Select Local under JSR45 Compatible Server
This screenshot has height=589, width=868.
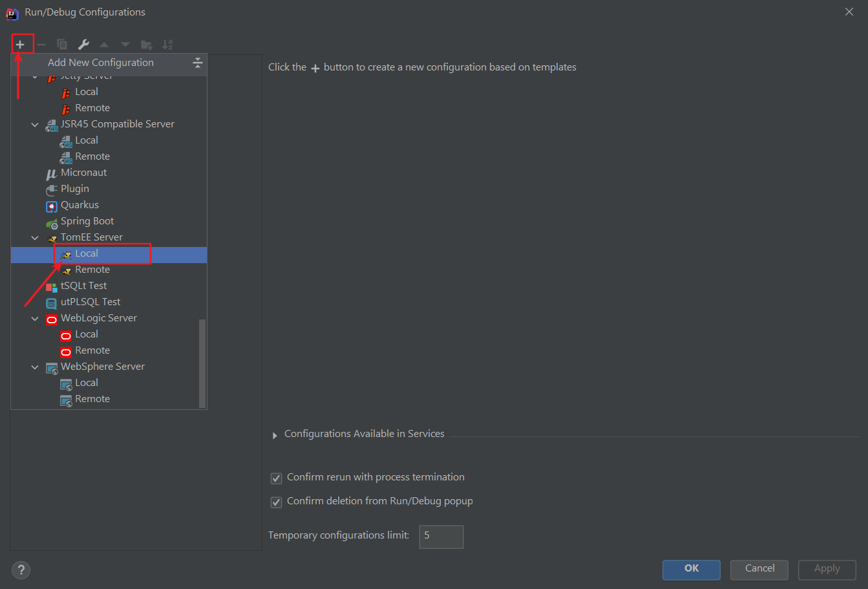coord(109,140)
